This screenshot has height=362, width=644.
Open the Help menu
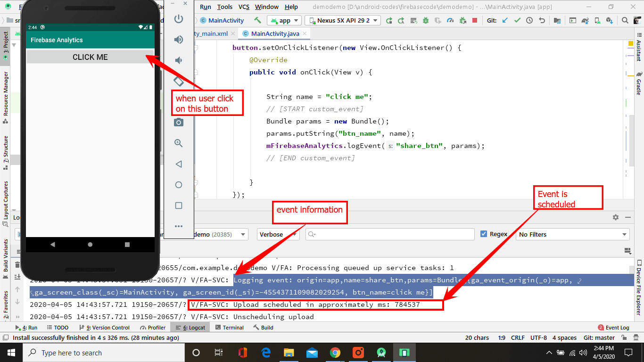[x=291, y=7]
